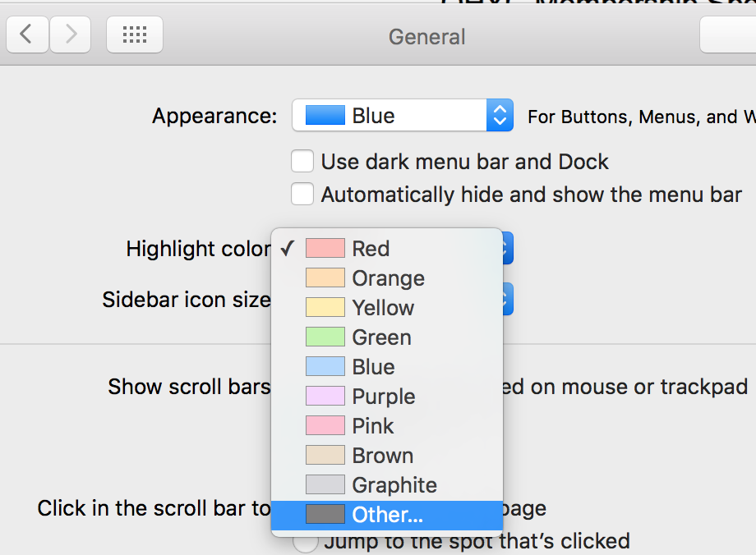Select the Blue highlight color entry
The width and height of the screenshot is (756, 555).
tap(373, 367)
